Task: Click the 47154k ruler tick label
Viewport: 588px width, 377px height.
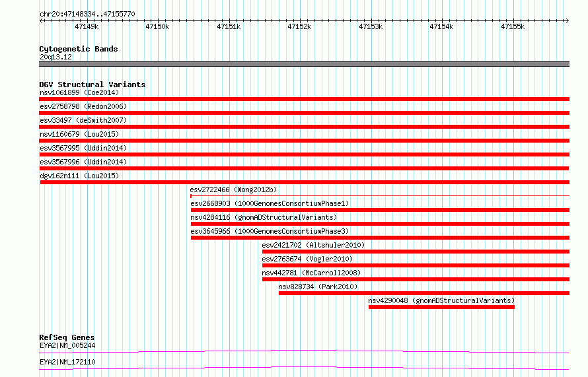Action: coord(441,26)
